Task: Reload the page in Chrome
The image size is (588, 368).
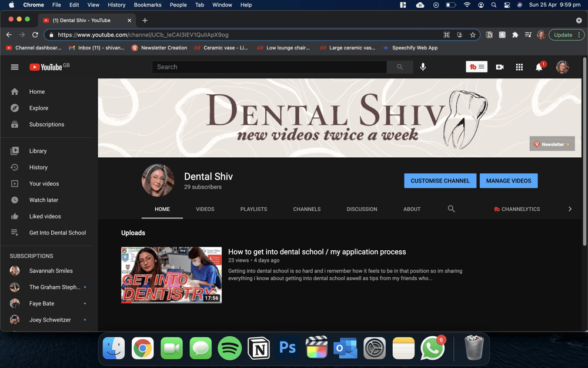Action: coord(35,35)
